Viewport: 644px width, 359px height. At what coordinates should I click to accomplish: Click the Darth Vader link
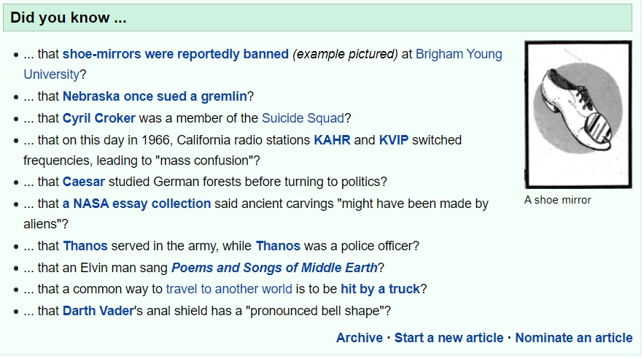(98, 310)
